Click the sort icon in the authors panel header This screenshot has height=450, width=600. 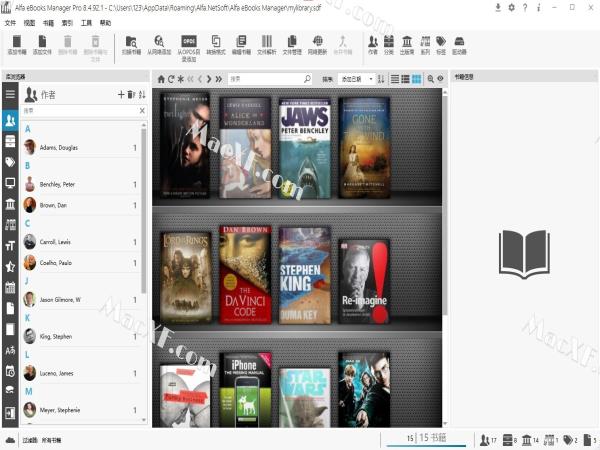pos(142,95)
